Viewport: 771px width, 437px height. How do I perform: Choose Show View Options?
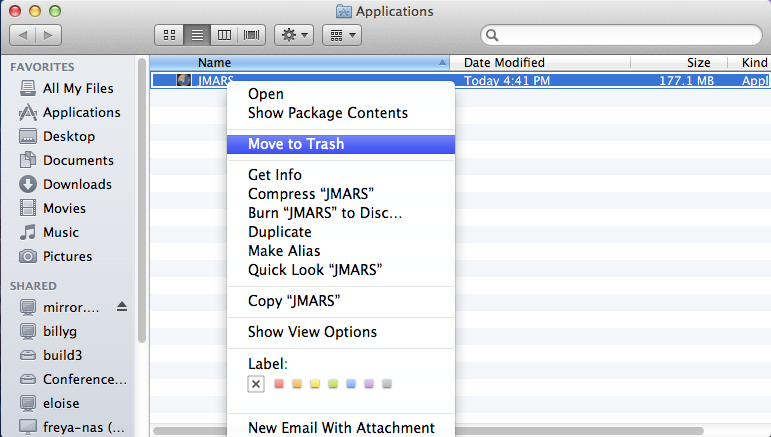point(341,332)
